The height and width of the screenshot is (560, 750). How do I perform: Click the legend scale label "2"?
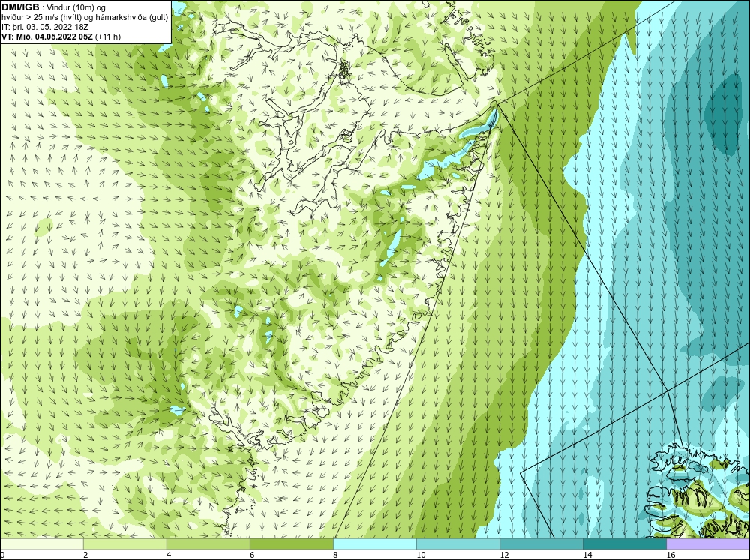point(85,555)
